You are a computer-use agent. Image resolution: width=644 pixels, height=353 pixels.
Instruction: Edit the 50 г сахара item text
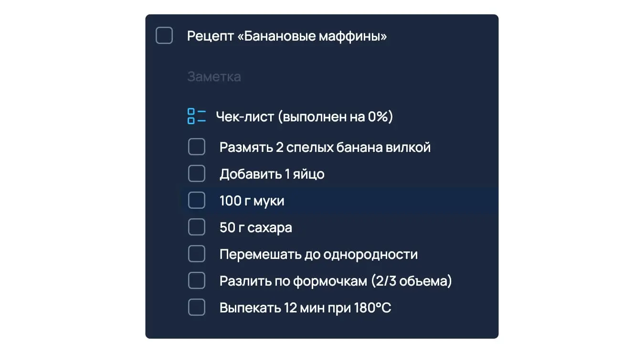[x=256, y=228]
